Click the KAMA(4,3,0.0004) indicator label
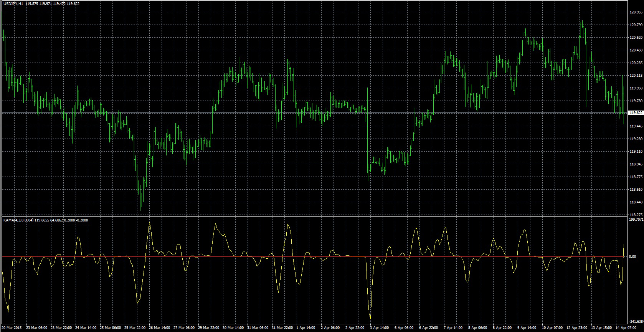This screenshot has width=644, height=332. [x=18, y=220]
